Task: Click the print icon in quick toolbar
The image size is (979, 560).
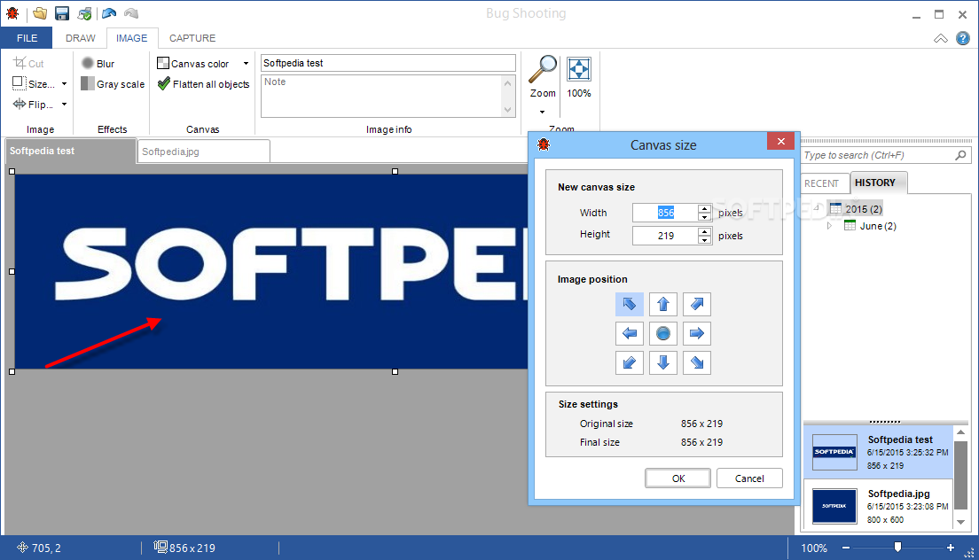Action: 84,13
